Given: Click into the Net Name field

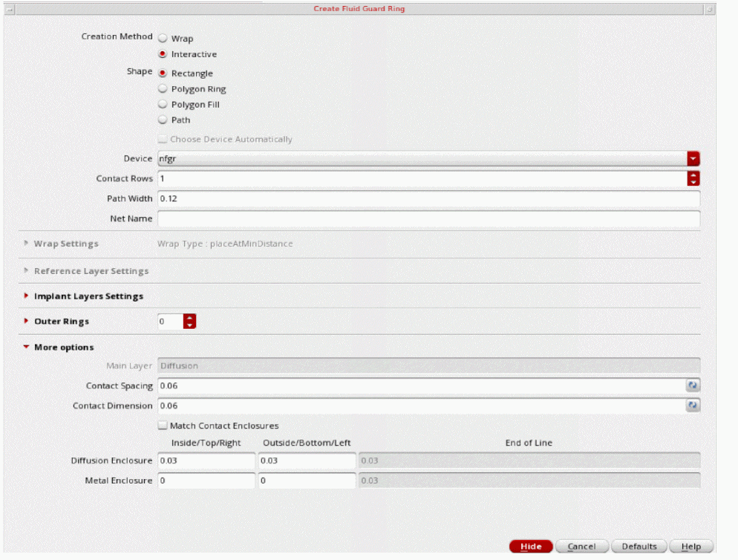Looking at the screenshot, I should (x=428, y=219).
